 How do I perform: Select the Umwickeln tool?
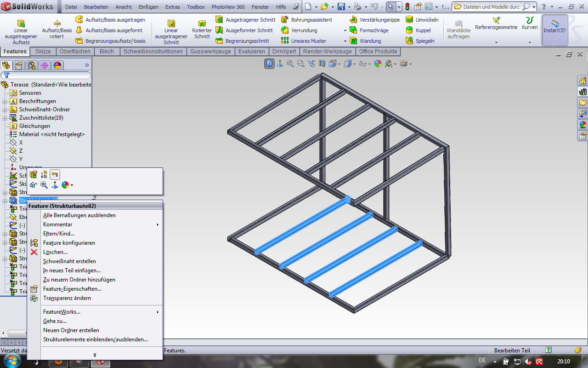(422, 20)
